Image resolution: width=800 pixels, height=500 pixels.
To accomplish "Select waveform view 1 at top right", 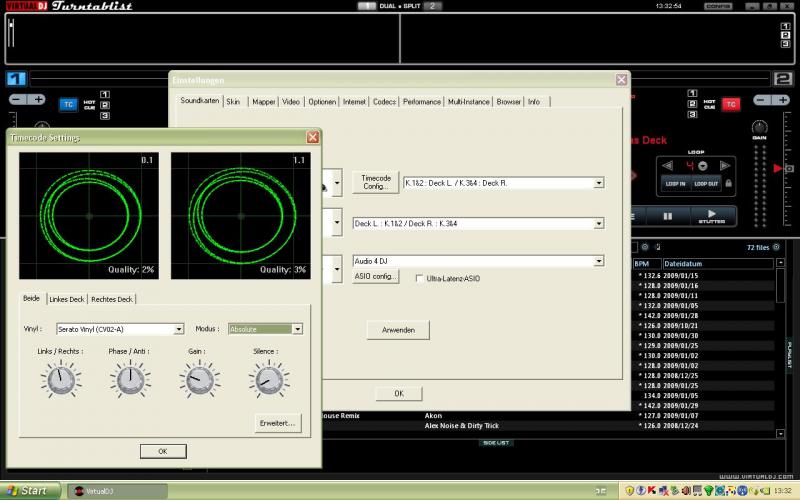I will point(785,27).
